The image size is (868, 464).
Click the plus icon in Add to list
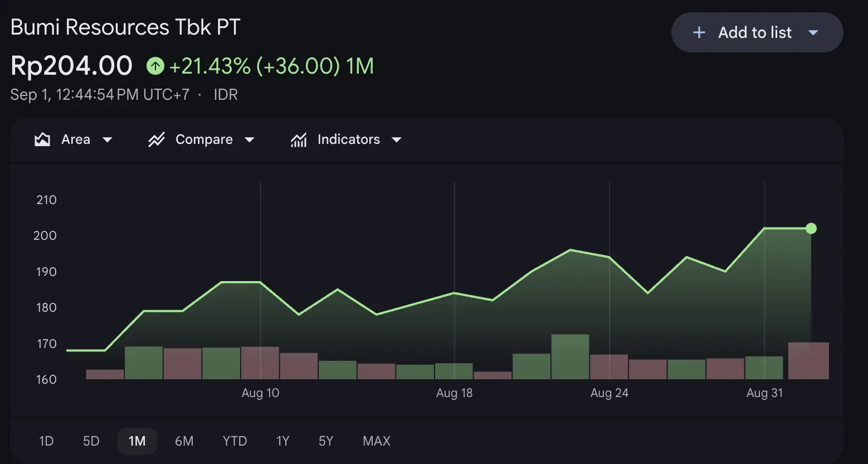coord(699,33)
